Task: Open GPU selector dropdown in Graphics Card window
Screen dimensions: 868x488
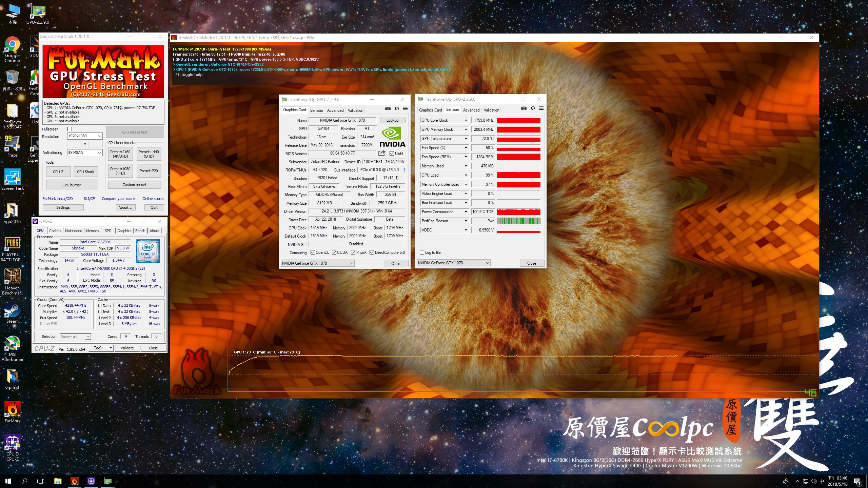Action: coord(317,263)
